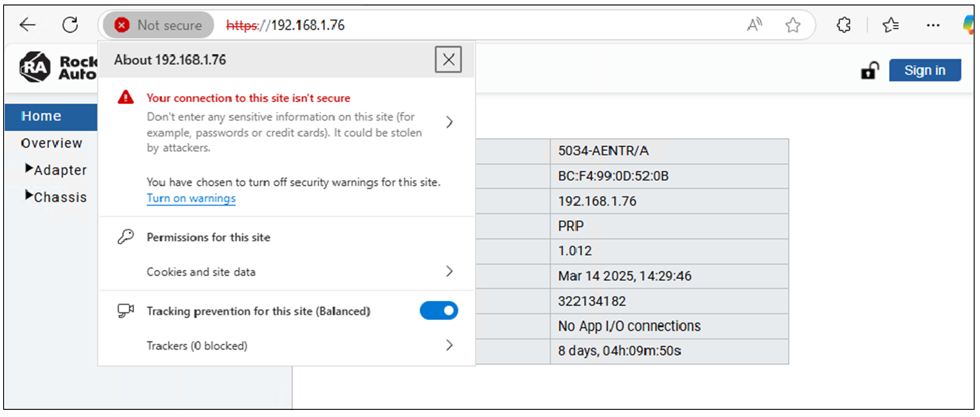
Task: Toggle Tracking prevention for this site
Action: (x=439, y=311)
